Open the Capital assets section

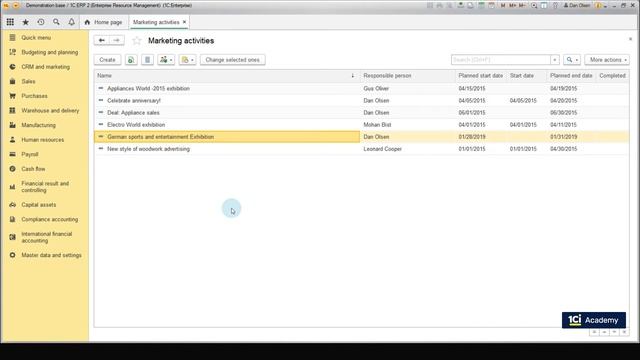pos(38,205)
